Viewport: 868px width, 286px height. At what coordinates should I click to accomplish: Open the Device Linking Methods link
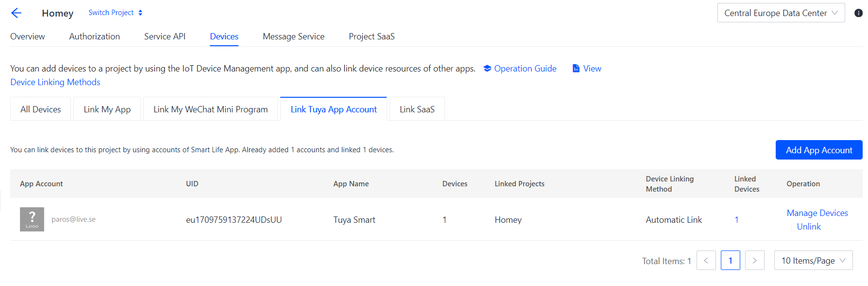pyautogui.click(x=55, y=82)
